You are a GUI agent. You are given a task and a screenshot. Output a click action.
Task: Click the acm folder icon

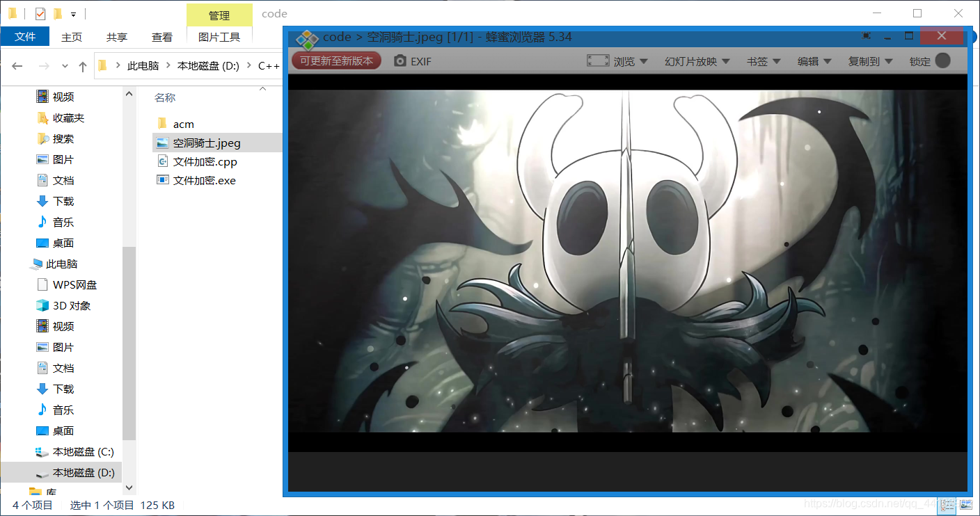pyautogui.click(x=162, y=124)
